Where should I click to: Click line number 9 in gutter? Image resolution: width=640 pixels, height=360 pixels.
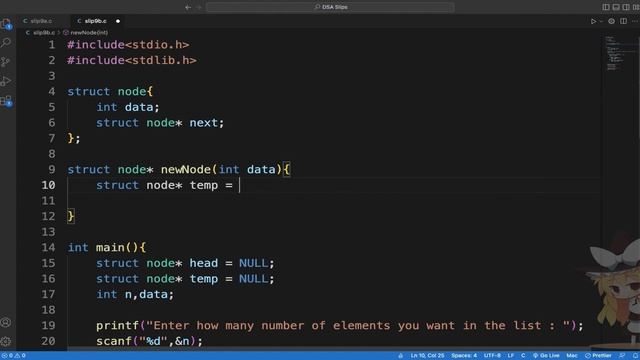click(x=51, y=170)
